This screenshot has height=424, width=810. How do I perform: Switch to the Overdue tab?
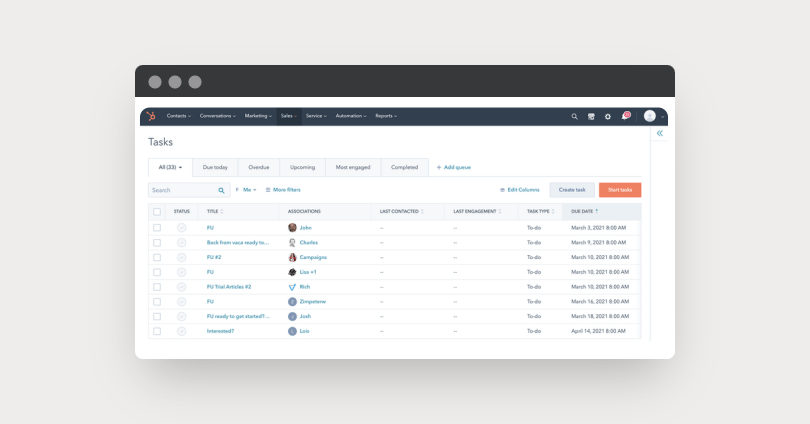pyautogui.click(x=258, y=167)
